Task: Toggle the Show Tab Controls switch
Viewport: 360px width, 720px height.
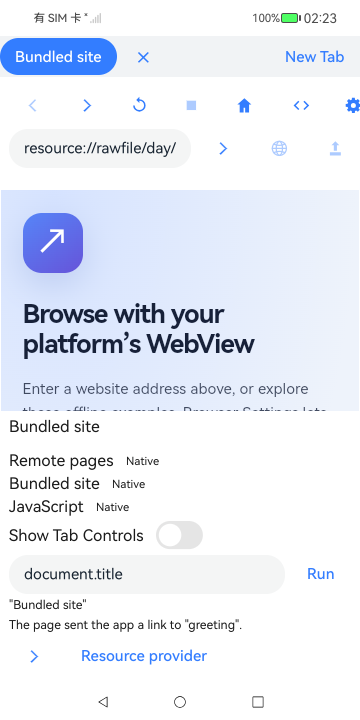Action: 179,535
